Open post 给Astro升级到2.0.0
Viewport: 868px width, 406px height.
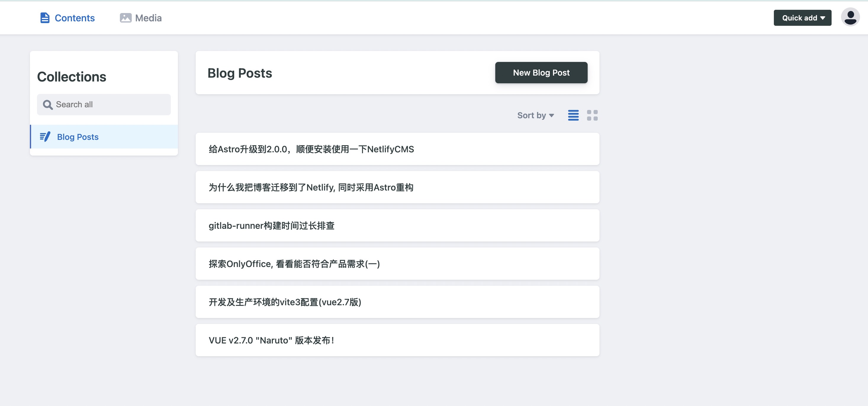click(397, 149)
